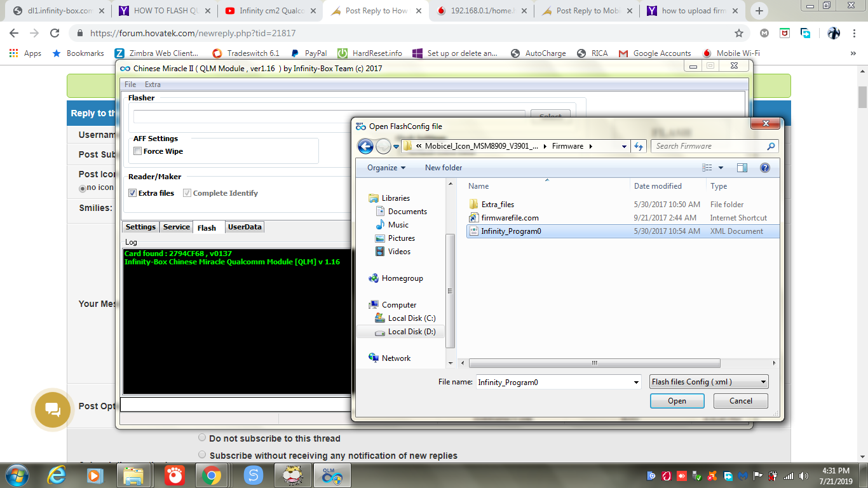Toggle the preview pane icon in the file dialog
Screen dimensions: 868x488
point(742,168)
